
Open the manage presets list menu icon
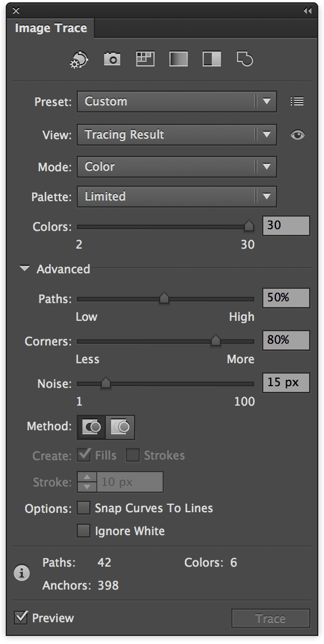point(297,101)
